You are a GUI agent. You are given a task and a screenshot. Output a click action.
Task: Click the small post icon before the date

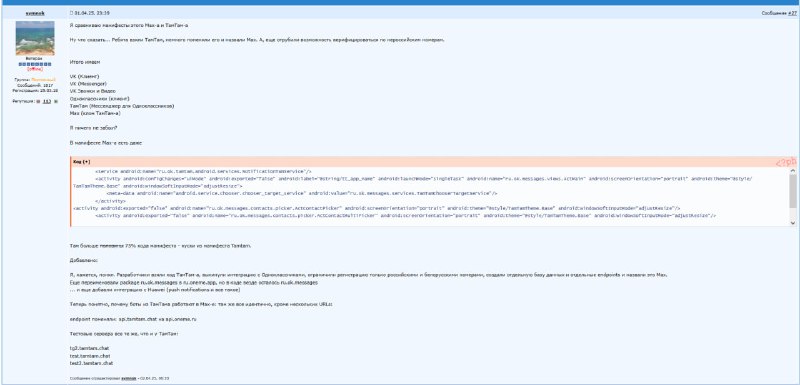(x=71, y=13)
